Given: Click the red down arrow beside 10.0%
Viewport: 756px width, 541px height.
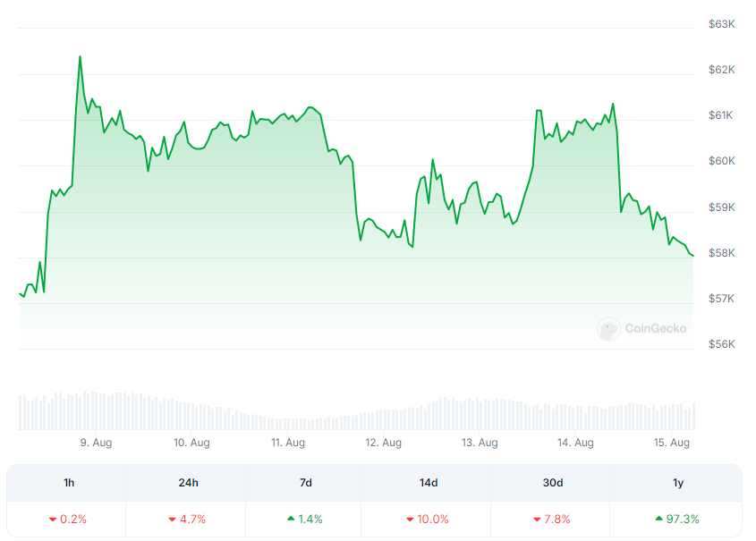Looking at the screenshot, I should tap(409, 519).
